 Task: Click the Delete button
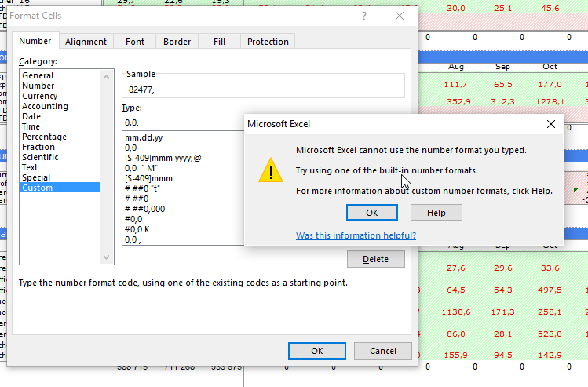[x=376, y=259]
